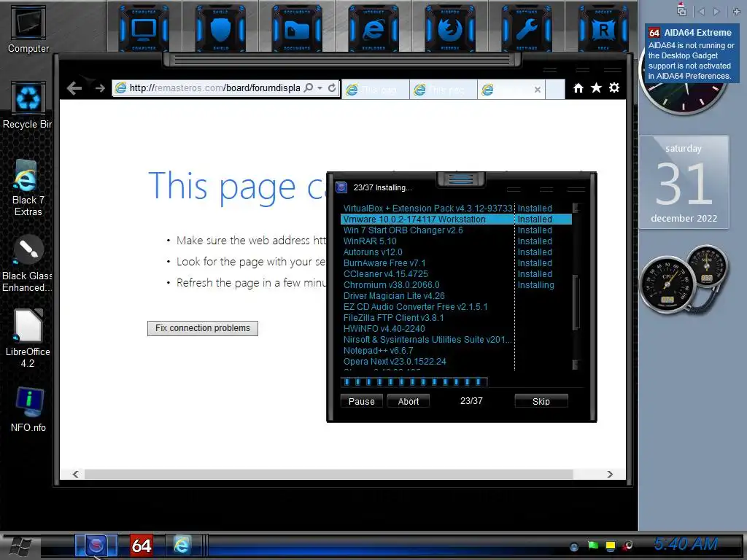Open the Recycle Bin desktop icon
747x560 pixels.
click(x=28, y=105)
